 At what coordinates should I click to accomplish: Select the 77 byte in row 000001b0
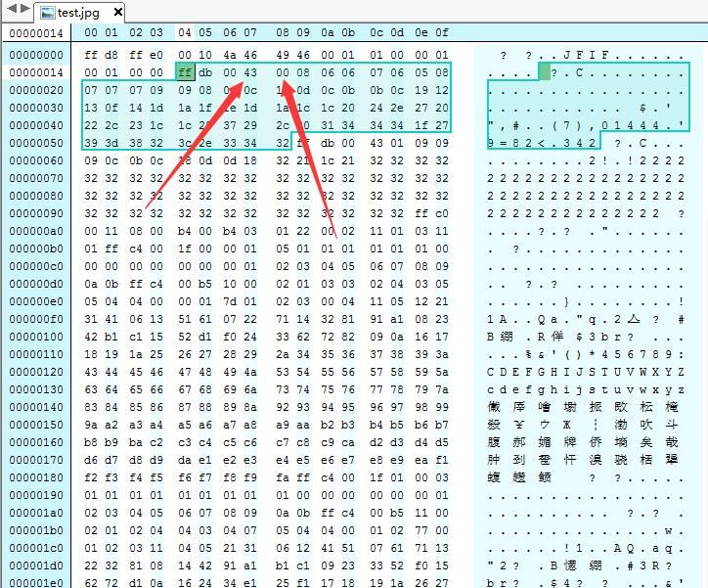tap(421, 530)
